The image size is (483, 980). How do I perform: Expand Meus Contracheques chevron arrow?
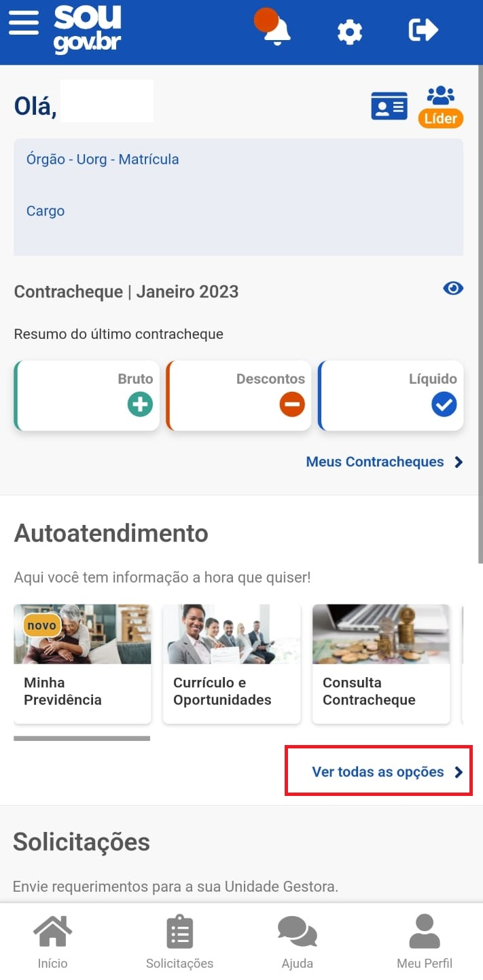pyautogui.click(x=459, y=462)
